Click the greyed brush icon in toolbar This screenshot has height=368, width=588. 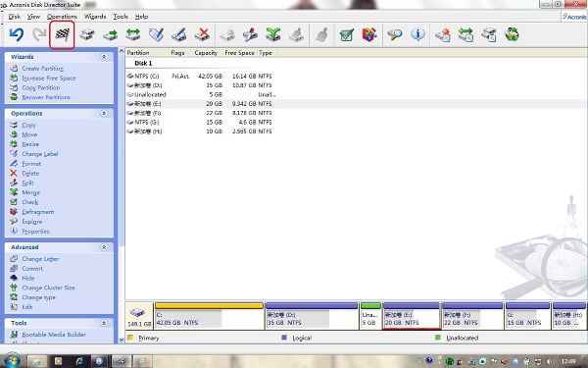(x=321, y=35)
